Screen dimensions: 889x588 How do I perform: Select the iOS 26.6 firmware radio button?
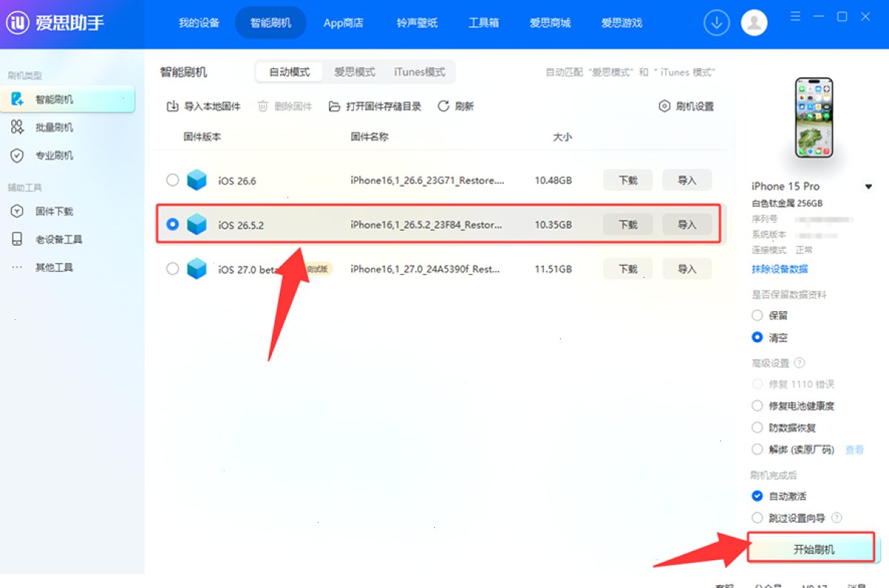click(173, 180)
